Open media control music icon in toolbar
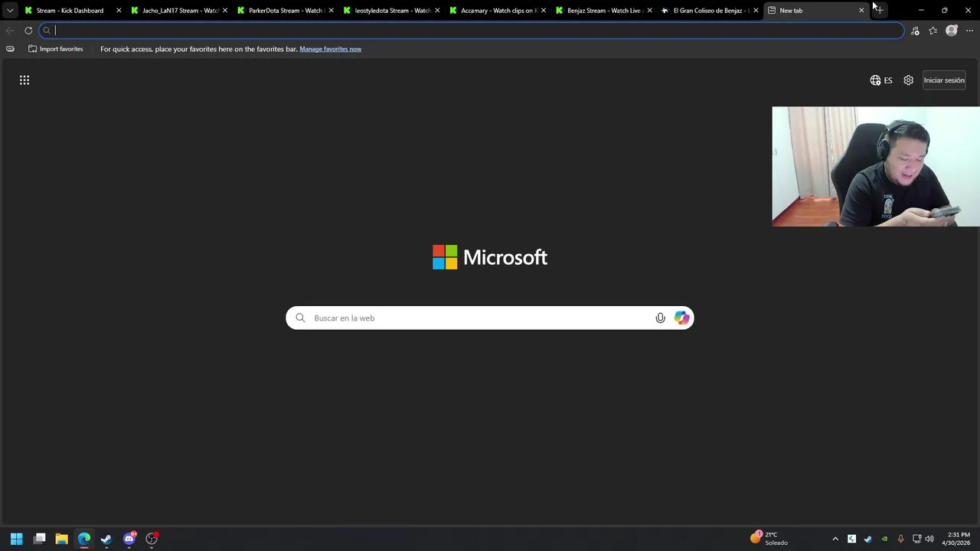The image size is (980, 551). 915,31
